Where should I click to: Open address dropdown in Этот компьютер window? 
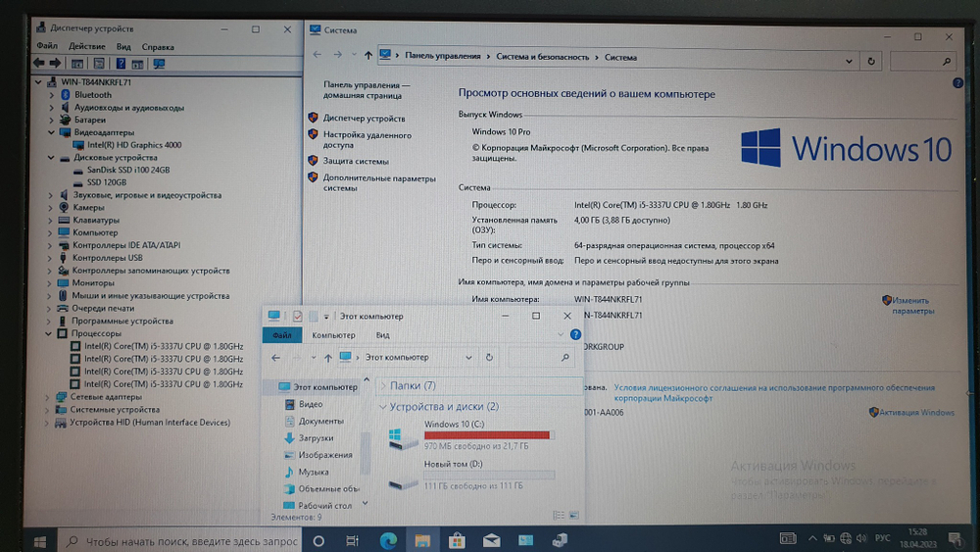click(x=468, y=358)
